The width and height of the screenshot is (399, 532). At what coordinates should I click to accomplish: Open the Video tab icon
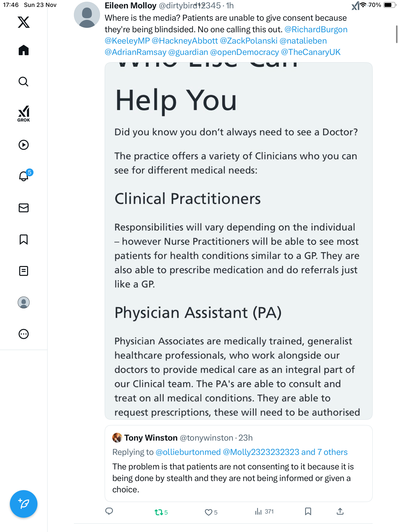point(24,145)
